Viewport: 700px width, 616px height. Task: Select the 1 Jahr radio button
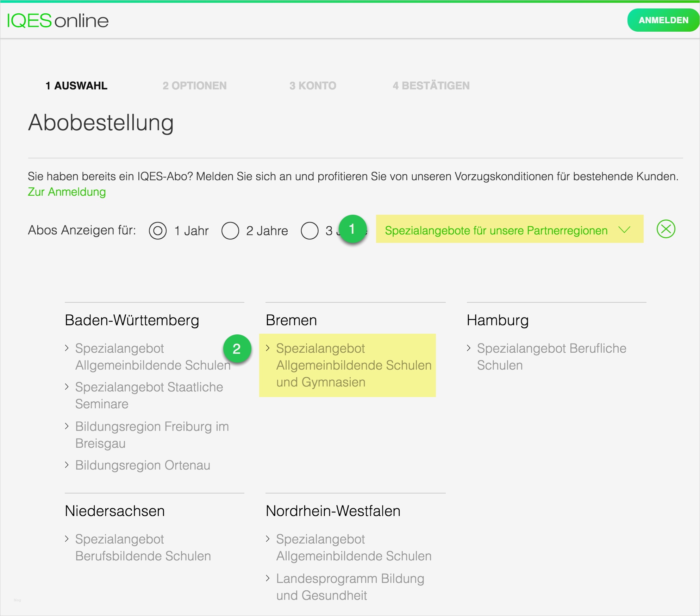[158, 231]
